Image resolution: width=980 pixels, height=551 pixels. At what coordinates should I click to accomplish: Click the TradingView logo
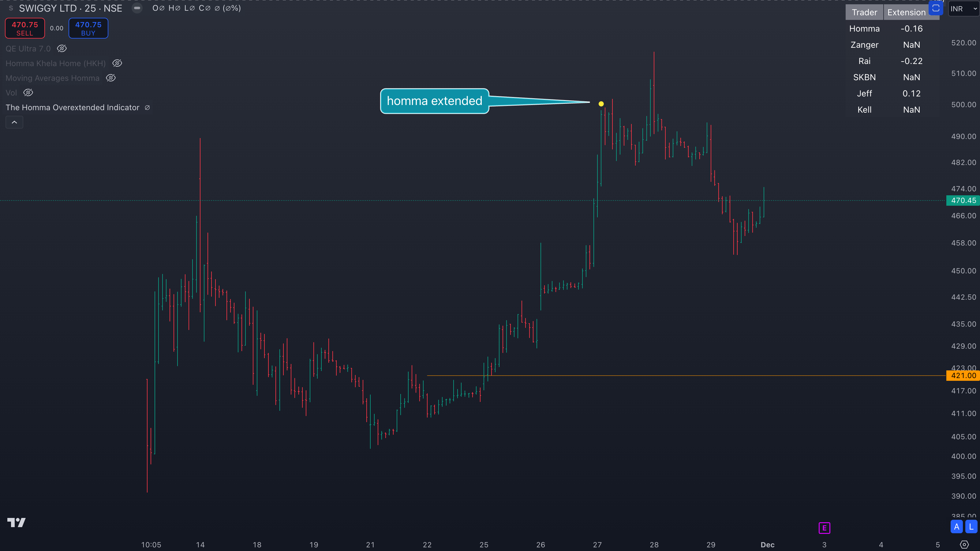tap(16, 523)
